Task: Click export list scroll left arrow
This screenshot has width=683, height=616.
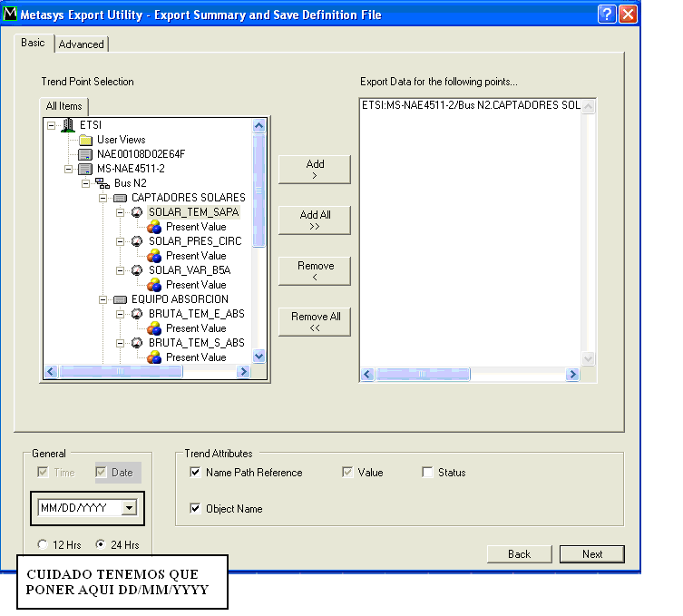Action: coord(367,374)
